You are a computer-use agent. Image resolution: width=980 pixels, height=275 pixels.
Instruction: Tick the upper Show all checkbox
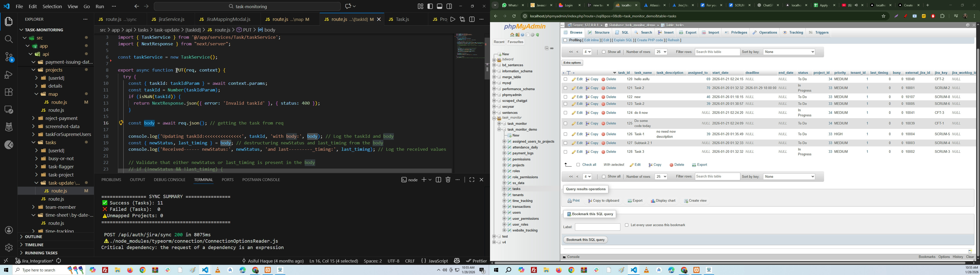pos(603,52)
